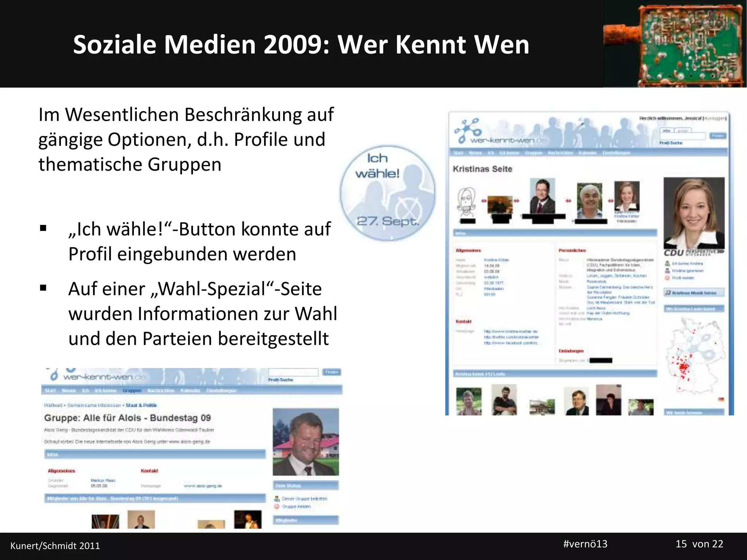The image size is (747, 560).
Task: Click the join-group person icon
Action: click(277, 498)
